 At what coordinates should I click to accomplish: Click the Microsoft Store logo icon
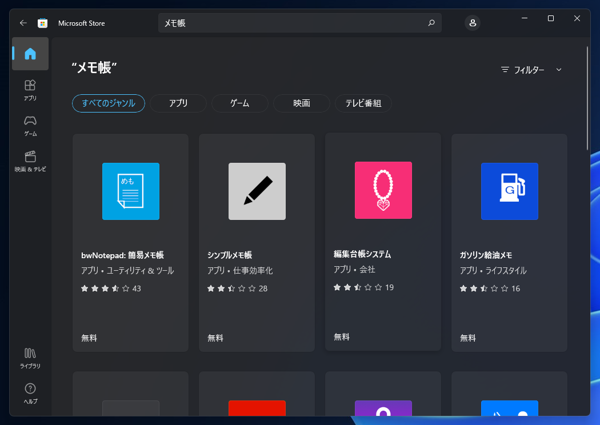click(x=42, y=23)
